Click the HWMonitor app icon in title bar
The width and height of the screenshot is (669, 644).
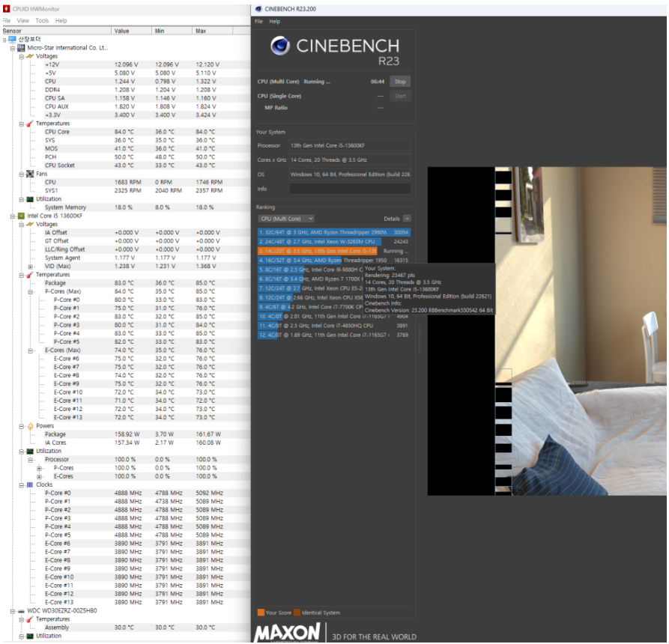tap(7, 8)
